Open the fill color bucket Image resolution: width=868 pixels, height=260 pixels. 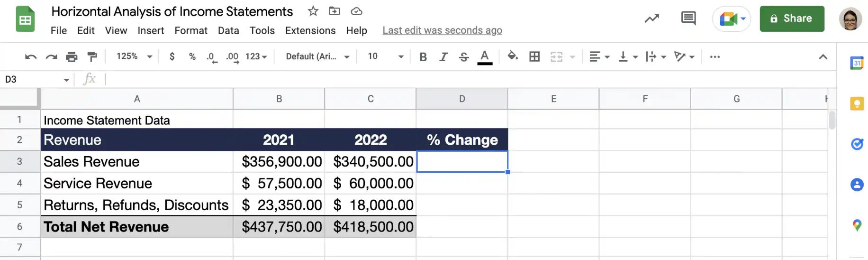coord(513,56)
